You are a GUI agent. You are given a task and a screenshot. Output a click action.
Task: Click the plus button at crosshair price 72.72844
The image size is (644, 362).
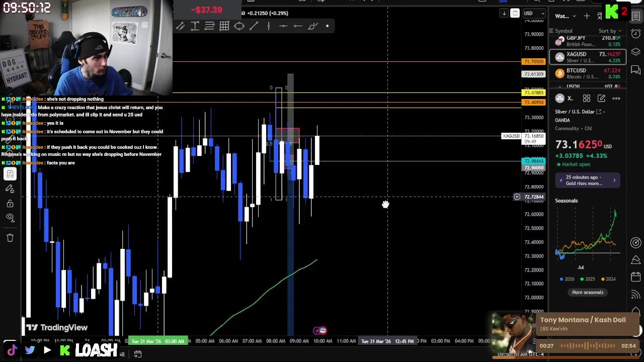[517, 197]
